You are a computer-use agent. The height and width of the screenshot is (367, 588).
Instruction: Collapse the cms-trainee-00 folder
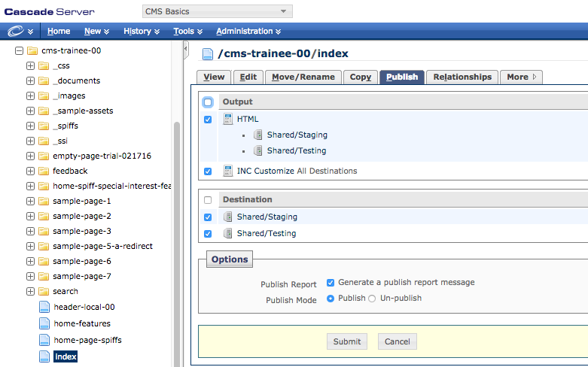click(19, 50)
